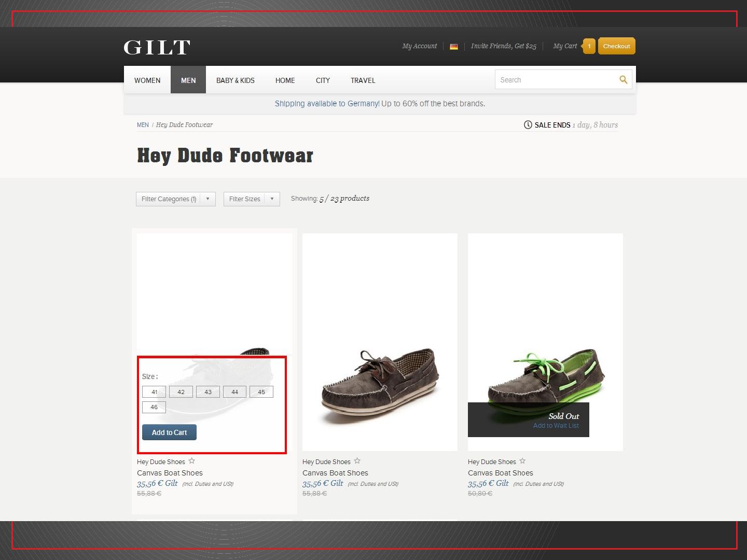This screenshot has height=560, width=747.
Task: Open My Cart link
Action: pyautogui.click(x=565, y=46)
